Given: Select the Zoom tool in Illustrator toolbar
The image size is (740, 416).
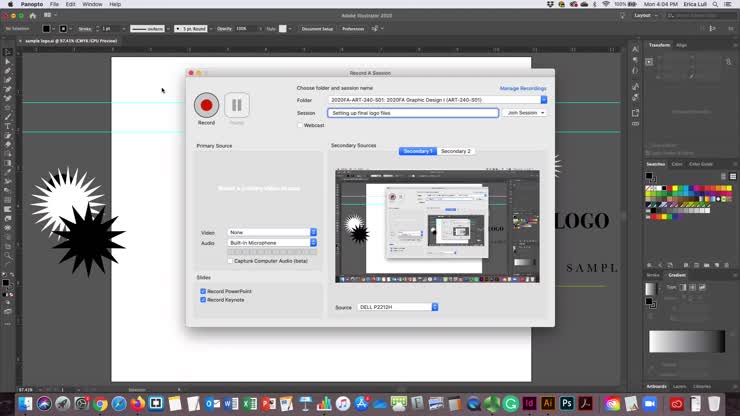Looking at the screenshot, I should click(8, 256).
